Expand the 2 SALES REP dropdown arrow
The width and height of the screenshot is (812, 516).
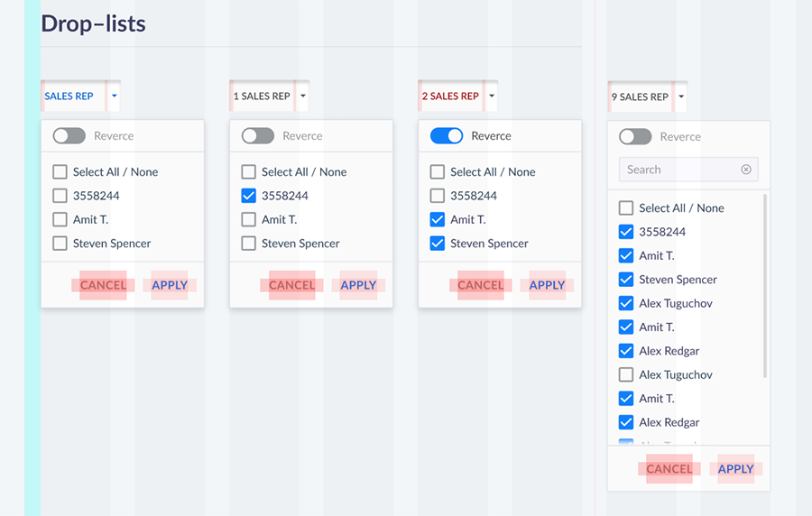(x=492, y=96)
